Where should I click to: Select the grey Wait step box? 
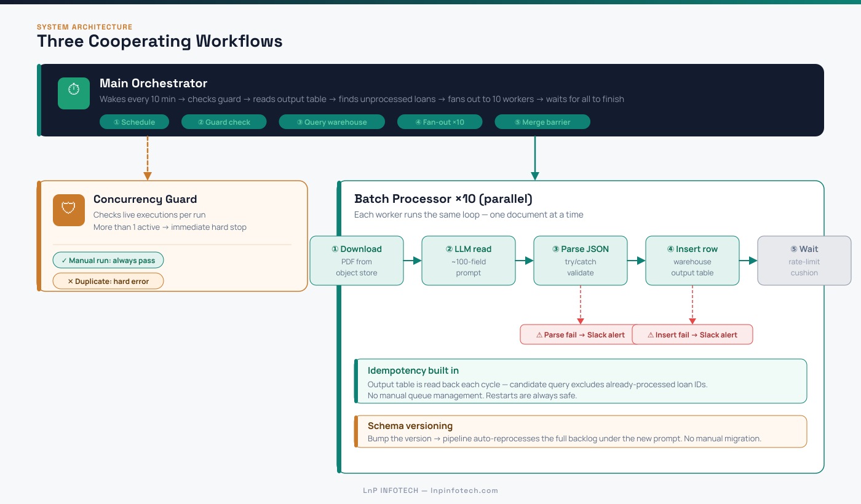(x=804, y=261)
